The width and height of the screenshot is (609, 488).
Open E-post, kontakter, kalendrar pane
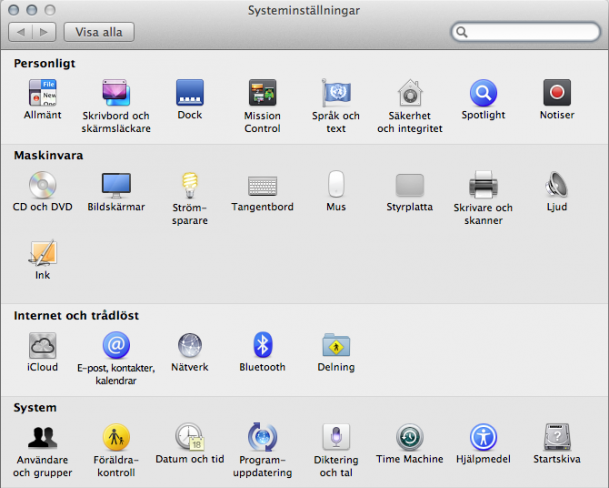(116, 345)
